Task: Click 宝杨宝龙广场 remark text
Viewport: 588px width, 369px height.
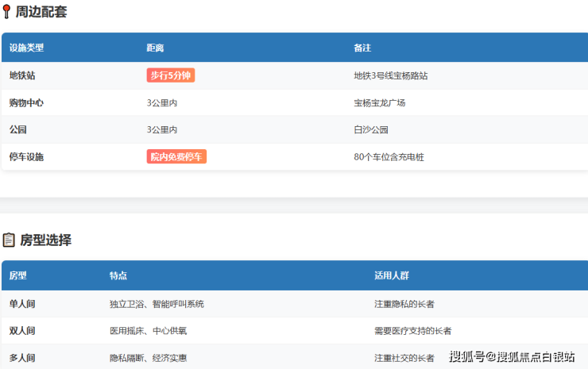Action: (x=380, y=102)
